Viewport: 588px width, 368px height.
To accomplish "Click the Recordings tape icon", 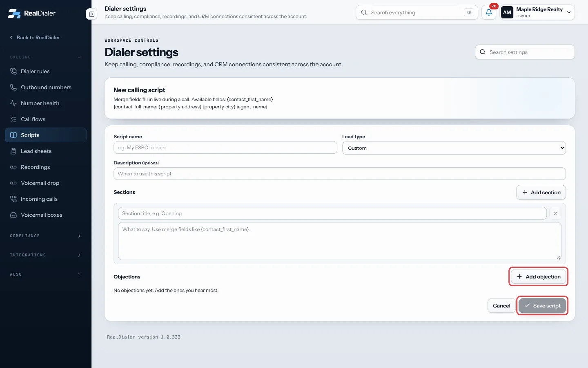I will coord(13,167).
